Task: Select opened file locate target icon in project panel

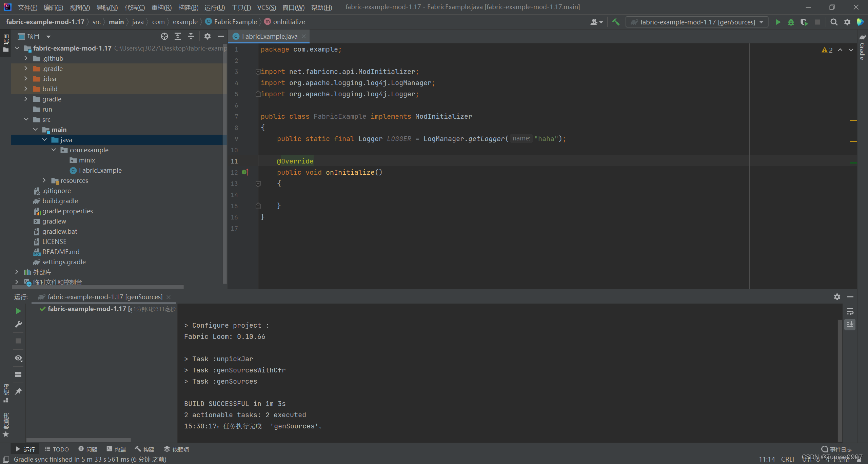Action: (164, 36)
